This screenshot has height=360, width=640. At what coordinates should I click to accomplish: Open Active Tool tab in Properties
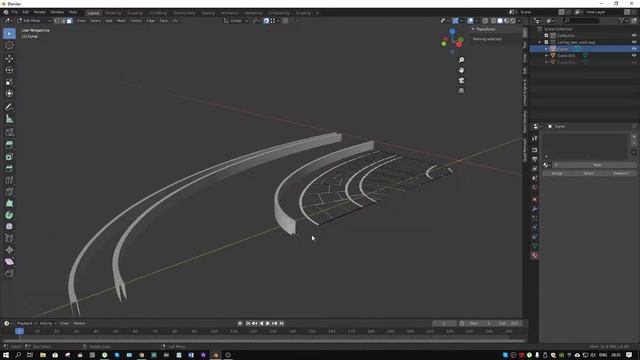pos(535,139)
